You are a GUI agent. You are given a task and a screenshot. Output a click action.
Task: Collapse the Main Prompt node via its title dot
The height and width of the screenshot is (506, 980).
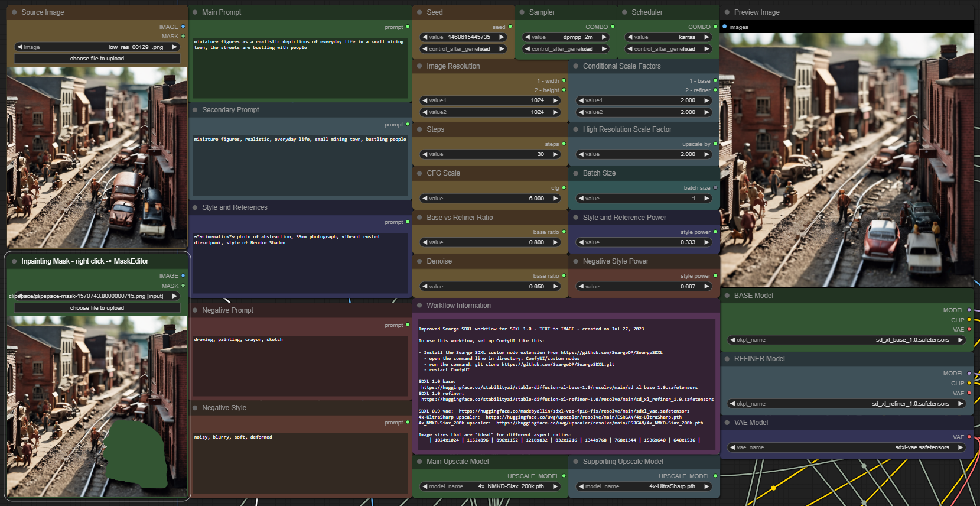(x=195, y=12)
